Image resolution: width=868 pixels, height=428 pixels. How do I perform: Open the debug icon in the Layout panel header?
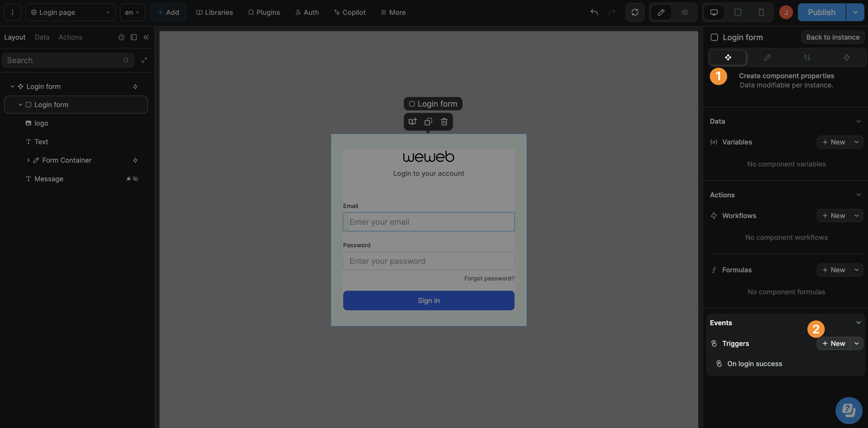click(x=121, y=37)
